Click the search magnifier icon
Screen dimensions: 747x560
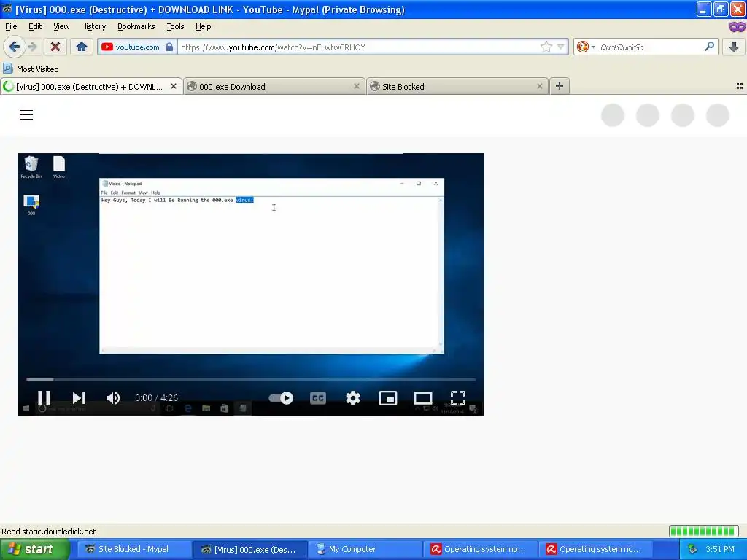point(709,47)
